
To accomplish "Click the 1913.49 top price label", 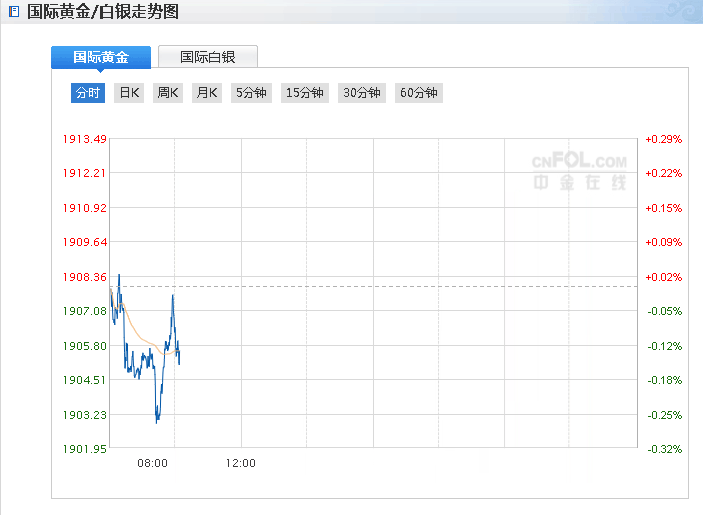I will point(85,139).
